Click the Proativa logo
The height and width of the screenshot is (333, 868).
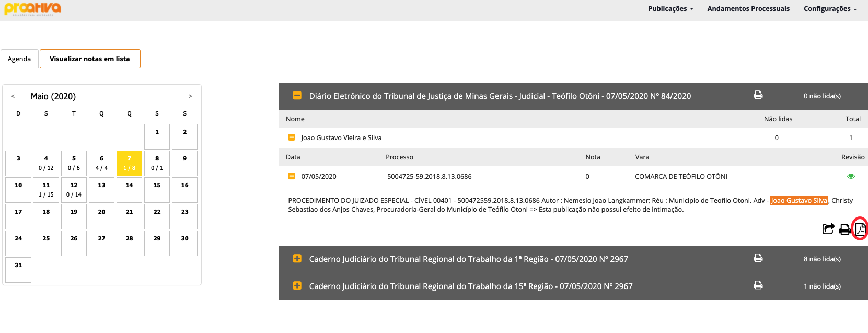(x=32, y=9)
